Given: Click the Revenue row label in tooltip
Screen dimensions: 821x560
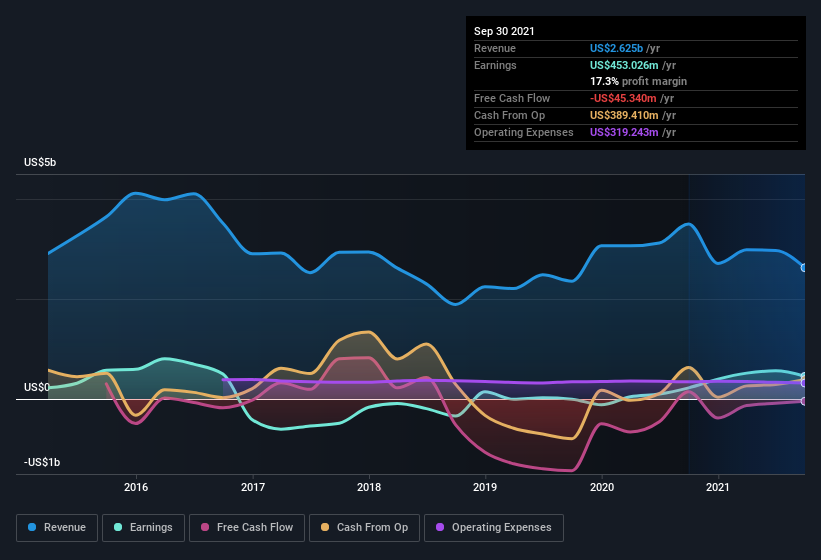Looking at the screenshot, I should click(x=495, y=48).
